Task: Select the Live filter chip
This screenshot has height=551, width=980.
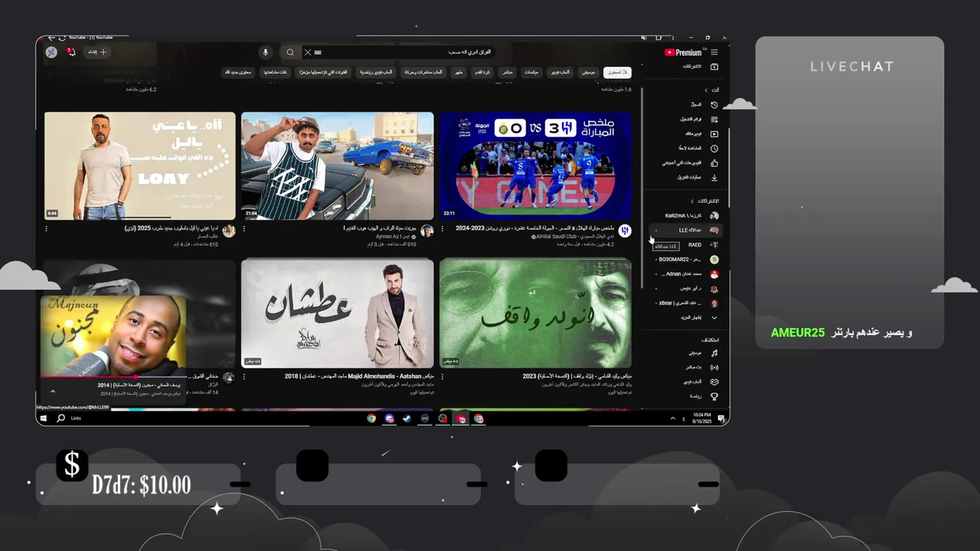Action: point(507,72)
